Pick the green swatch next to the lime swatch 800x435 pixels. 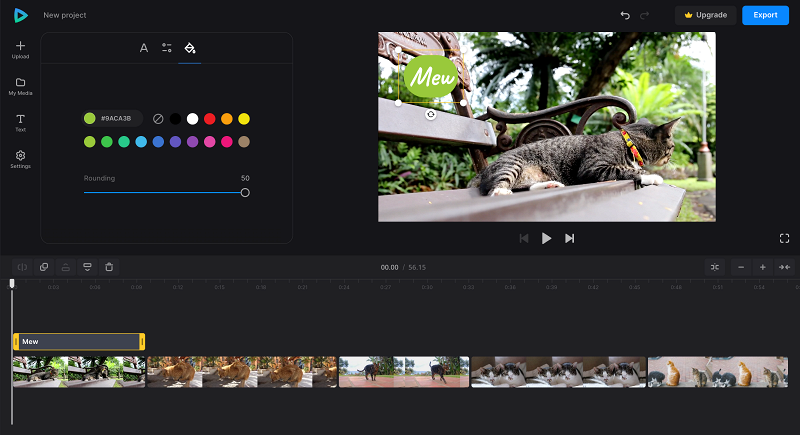pos(107,142)
